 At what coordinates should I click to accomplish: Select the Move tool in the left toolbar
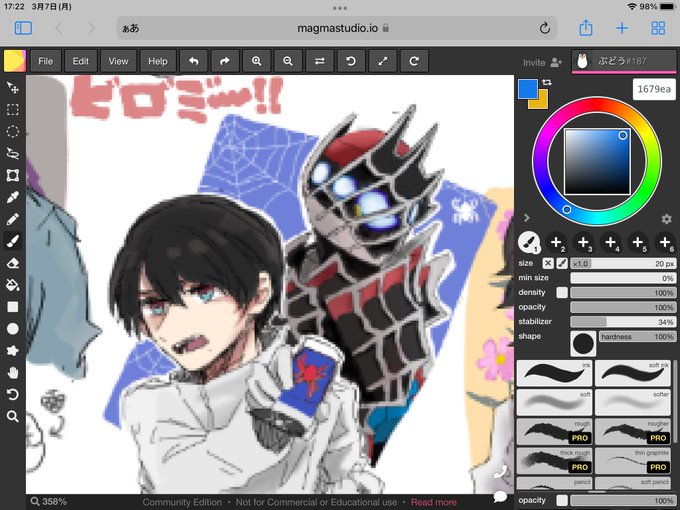click(13, 88)
